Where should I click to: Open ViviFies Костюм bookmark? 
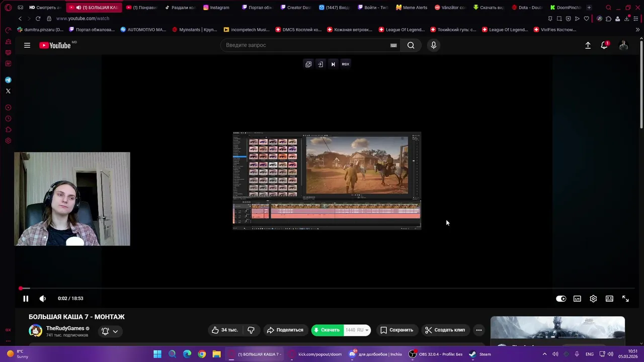[x=555, y=30]
